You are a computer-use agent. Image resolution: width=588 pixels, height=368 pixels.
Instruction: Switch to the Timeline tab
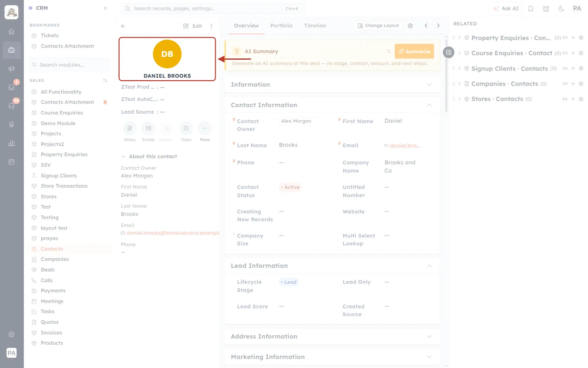[315, 26]
